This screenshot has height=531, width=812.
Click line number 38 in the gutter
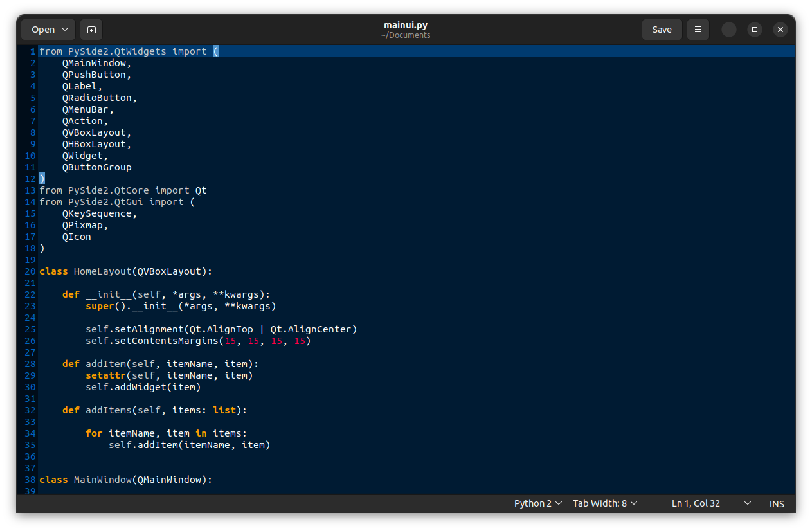30,480
